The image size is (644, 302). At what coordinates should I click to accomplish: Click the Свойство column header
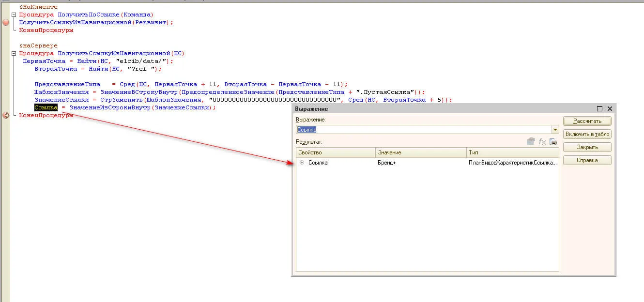point(336,152)
